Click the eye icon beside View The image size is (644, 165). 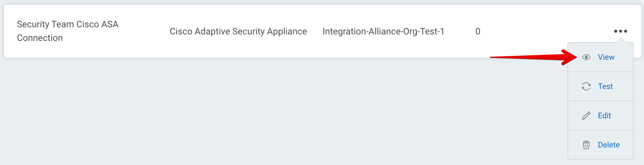tap(586, 57)
